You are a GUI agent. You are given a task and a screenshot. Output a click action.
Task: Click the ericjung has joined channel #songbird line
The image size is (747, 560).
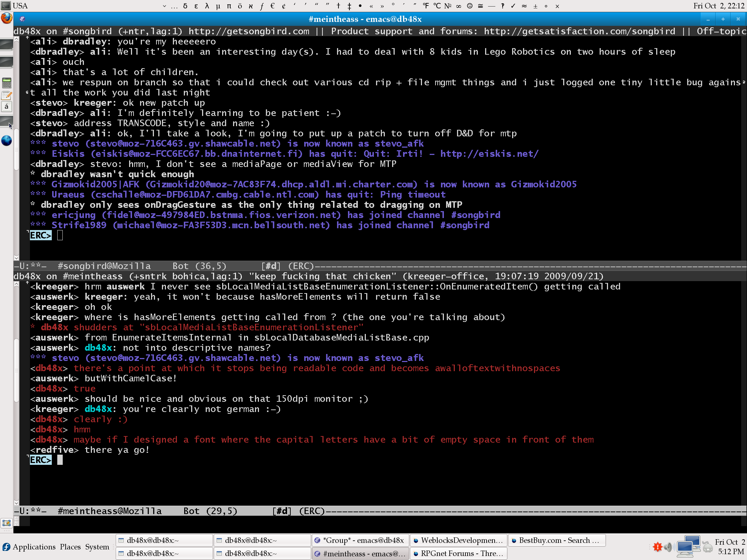(x=265, y=215)
